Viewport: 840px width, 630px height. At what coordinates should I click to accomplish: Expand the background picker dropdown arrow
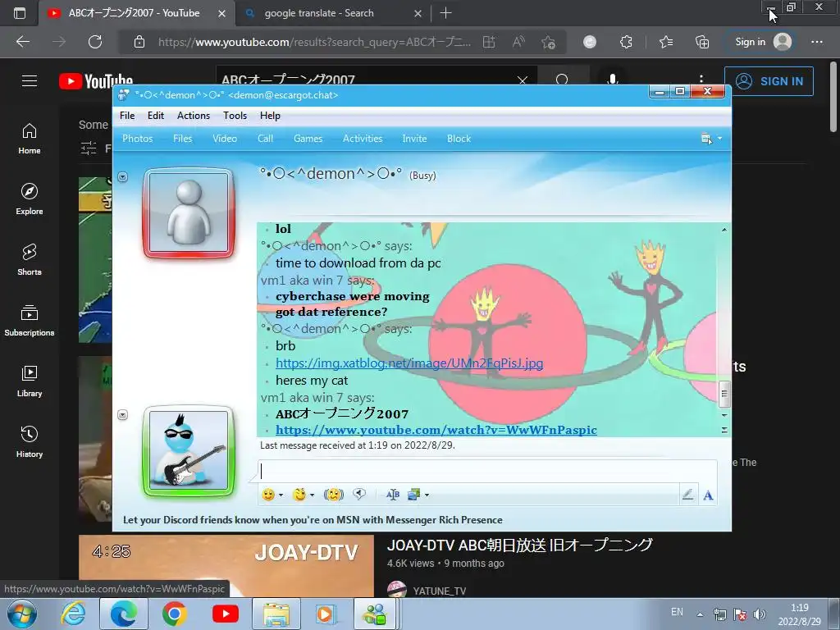(x=427, y=495)
